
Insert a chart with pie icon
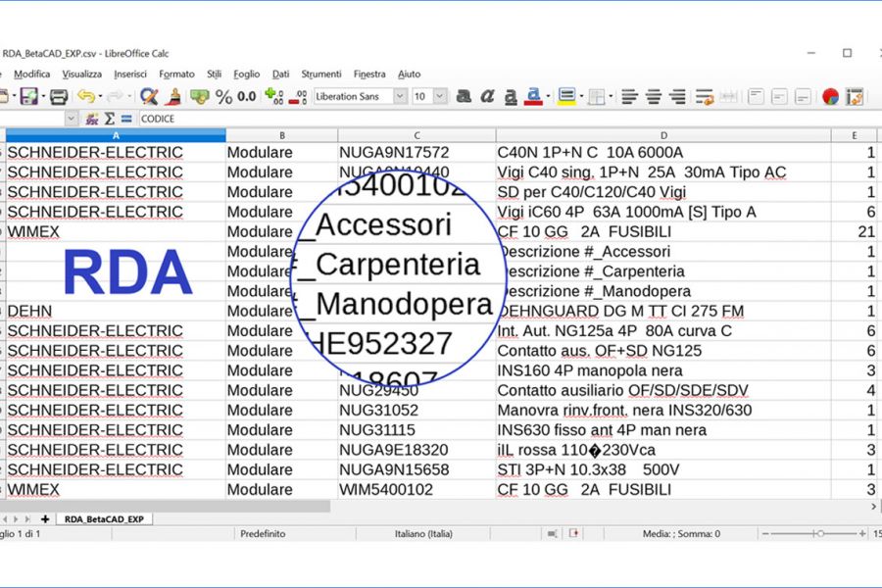click(830, 97)
